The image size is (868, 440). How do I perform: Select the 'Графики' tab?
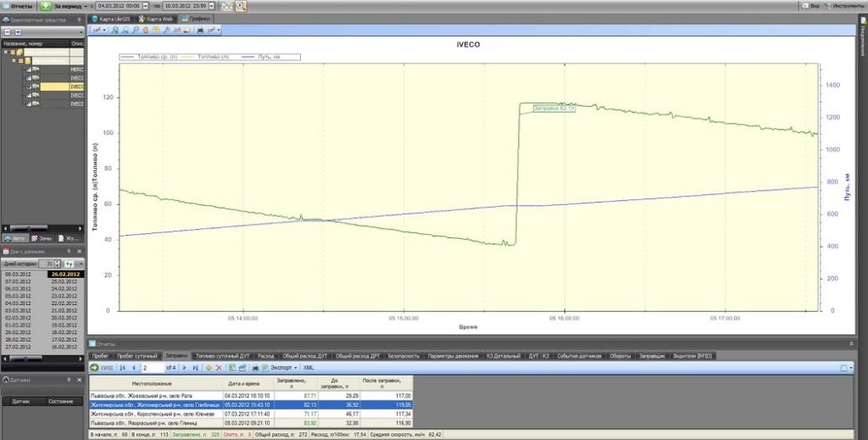[196, 19]
